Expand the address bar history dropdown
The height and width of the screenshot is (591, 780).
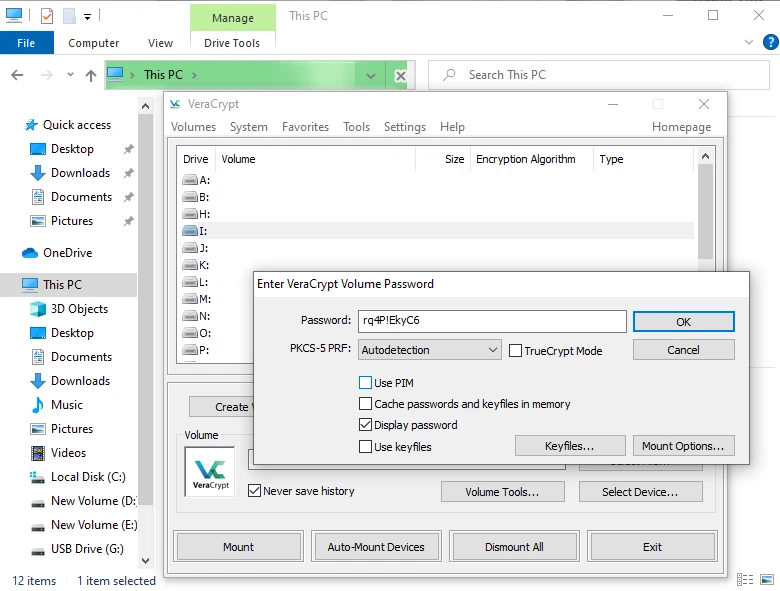click(371, 76)
